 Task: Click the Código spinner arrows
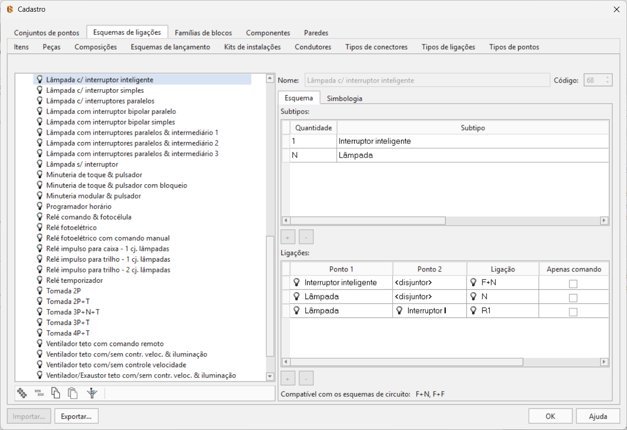[x=606, y=80]
